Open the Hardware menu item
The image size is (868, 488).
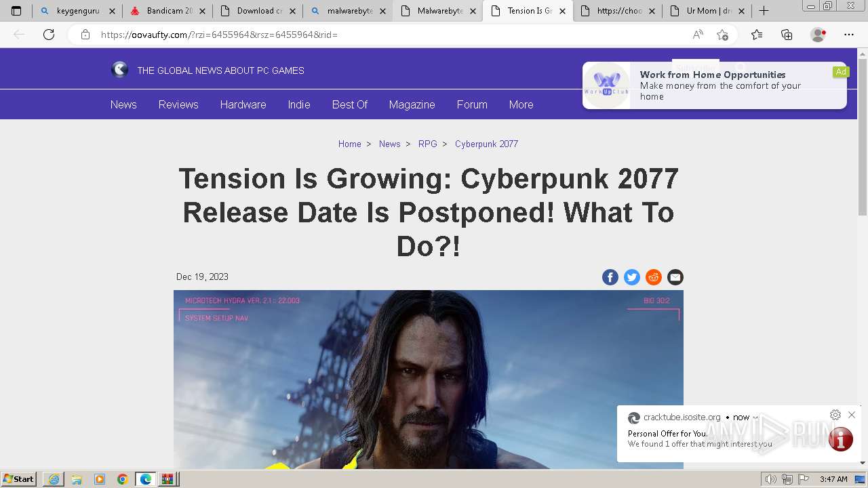coord(243,104)
